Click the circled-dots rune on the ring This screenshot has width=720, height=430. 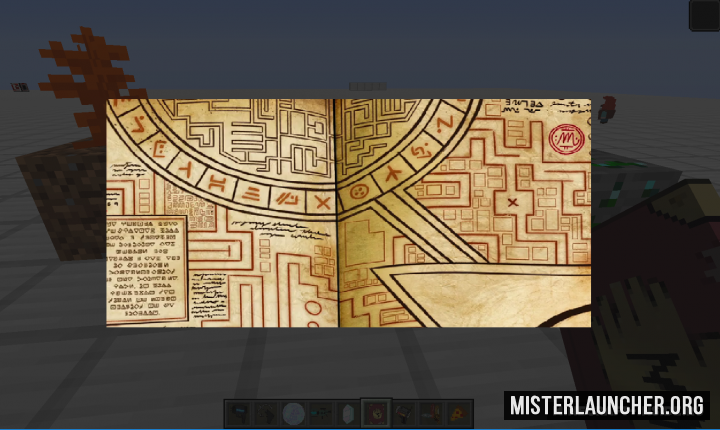[x=359, y=192]
